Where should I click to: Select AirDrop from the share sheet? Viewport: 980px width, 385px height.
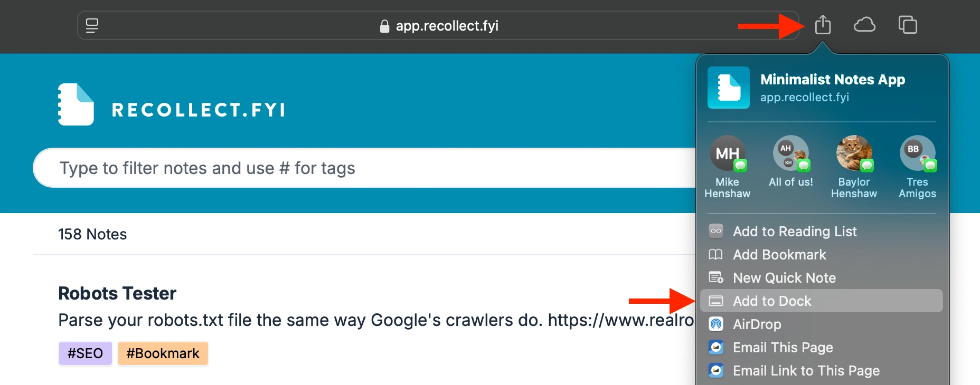pos(757,324)
